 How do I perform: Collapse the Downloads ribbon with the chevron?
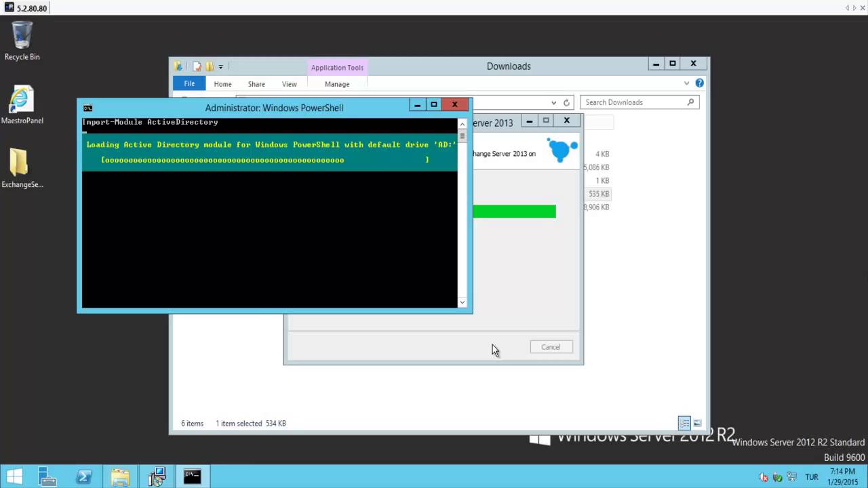[x=686, y=83]
